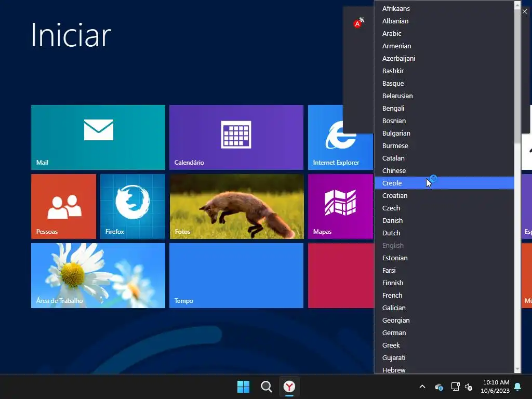Select Afrikaans from the language list
The image size is (532, 399).
tap(445, 8)
